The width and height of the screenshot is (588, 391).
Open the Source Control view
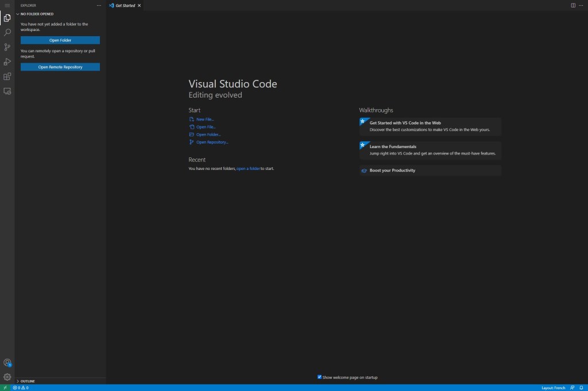[x=7, y=47]
